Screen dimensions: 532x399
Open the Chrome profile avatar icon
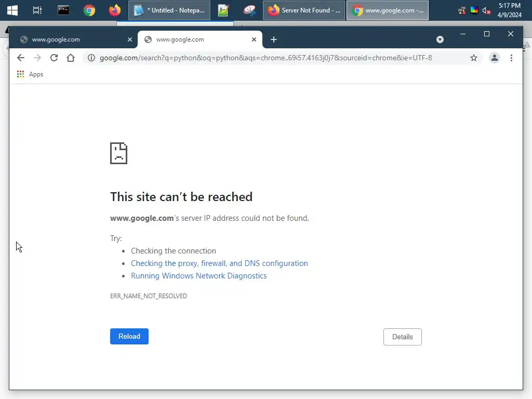[x=495, y=58]
